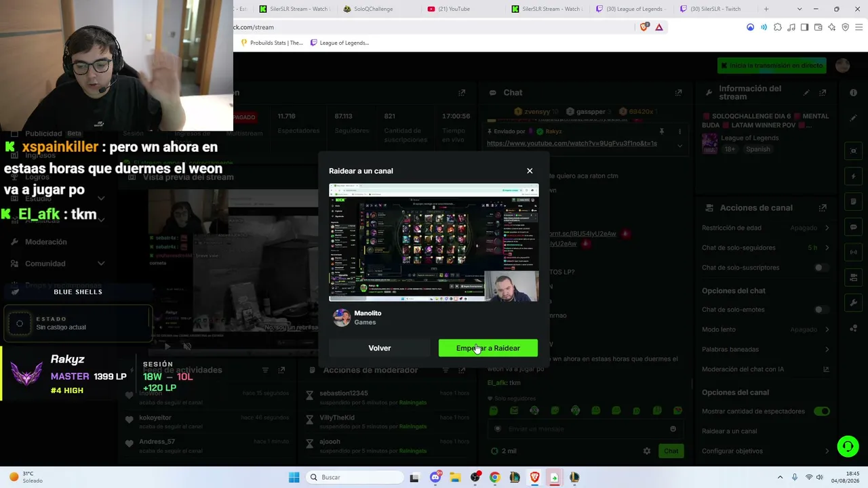Click the lightning bolt sidebar icon
The image size is (868, 488).
point(854,176)
